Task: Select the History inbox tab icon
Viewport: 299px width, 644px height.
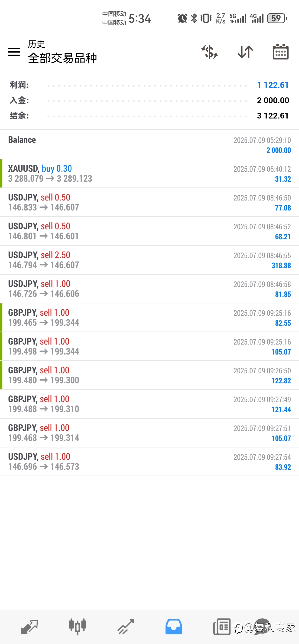Action: click(x=174, y=627)
